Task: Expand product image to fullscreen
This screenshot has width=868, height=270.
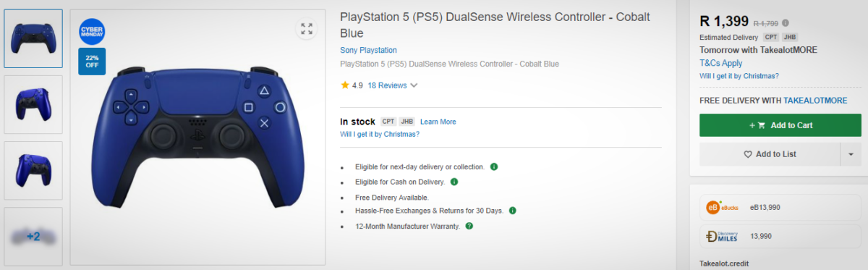Action: coord(307,29)
